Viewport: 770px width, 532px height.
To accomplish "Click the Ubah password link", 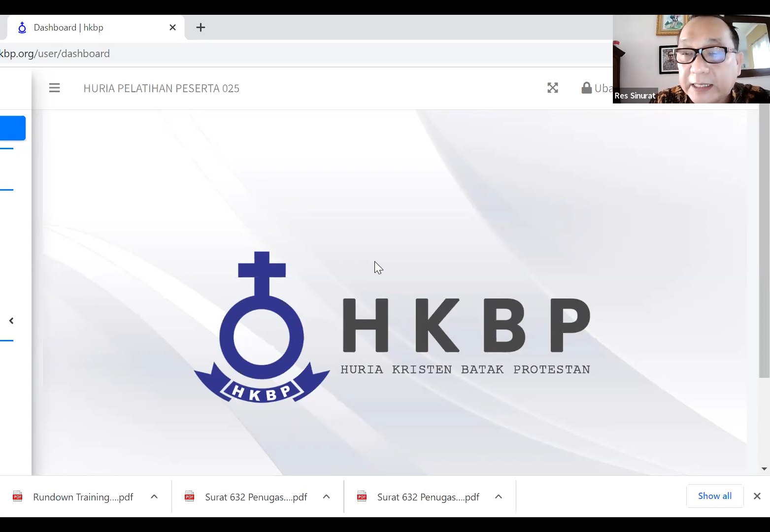I will pyautogui.click(x=605, y=88).
